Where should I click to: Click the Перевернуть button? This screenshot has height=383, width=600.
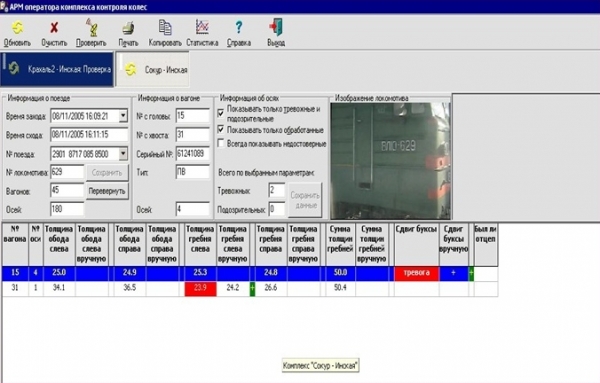[107, 191]
